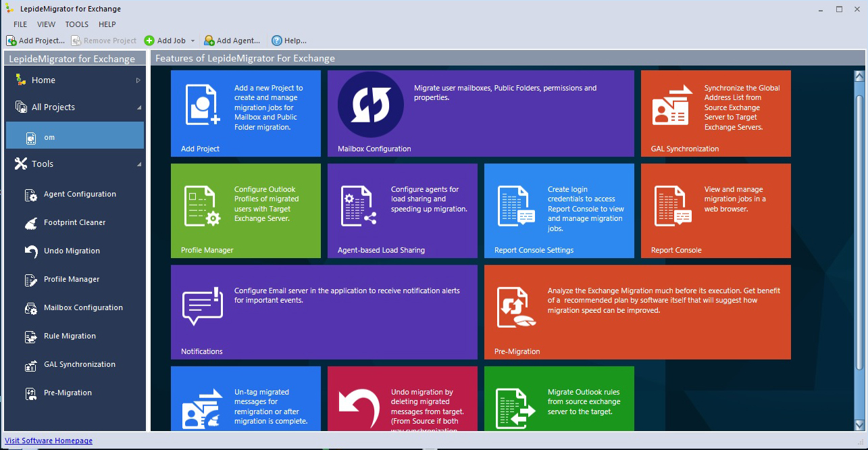The width and height of the screenshot is (868, 450).
Task: Click the Tools wrench icon in sidebar
Action: click(20, 164)
